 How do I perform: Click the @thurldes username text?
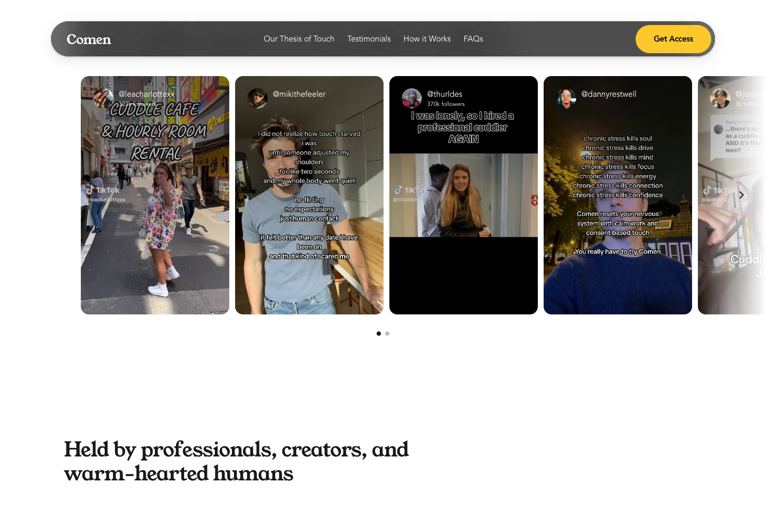tap(445, 94)
